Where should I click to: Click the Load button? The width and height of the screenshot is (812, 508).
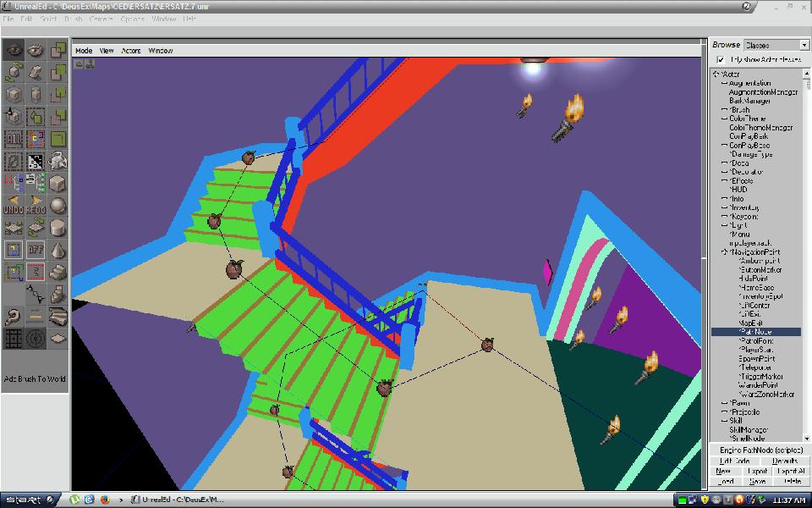[726, 482]
